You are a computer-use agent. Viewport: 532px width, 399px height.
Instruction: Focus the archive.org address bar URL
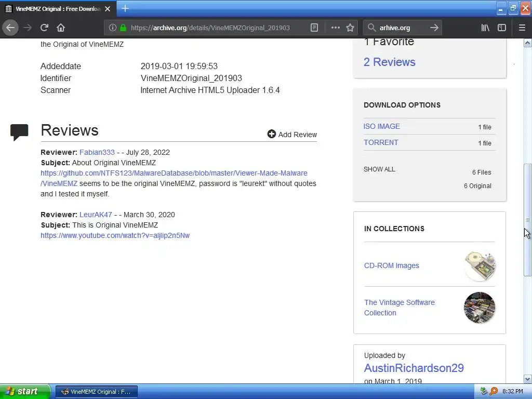point(210,28)
